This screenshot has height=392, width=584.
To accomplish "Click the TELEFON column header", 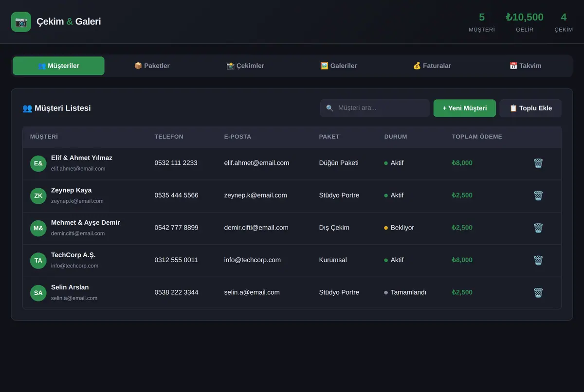I will (x=169, y=137).
